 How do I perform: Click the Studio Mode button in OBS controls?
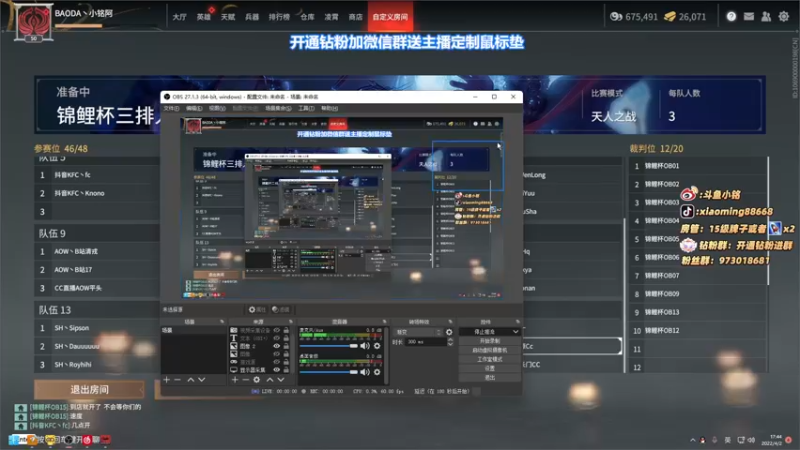coord(490,359)
